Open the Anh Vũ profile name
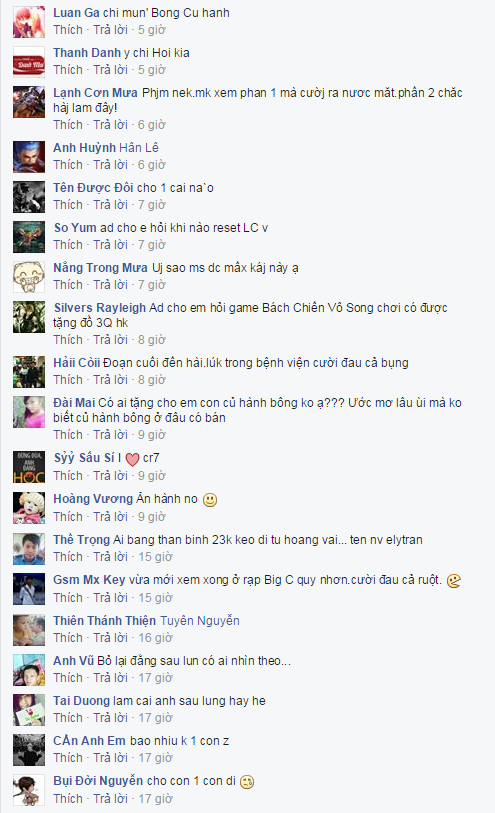Image resolution: width=495 pixels, height=813 pixels. 74,661
